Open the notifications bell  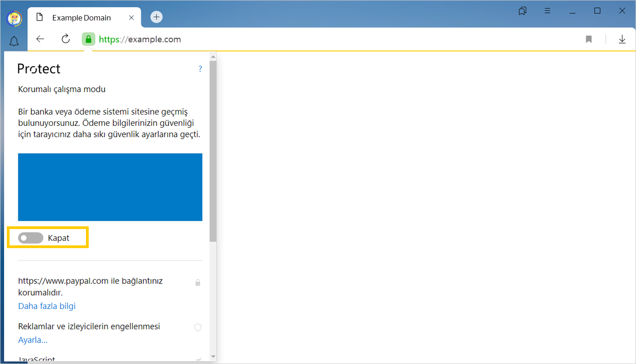tap(14, 42)
